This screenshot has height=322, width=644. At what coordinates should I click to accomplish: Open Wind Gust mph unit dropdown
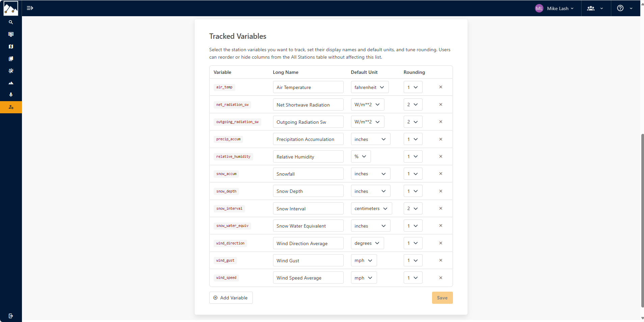click(x=364, y=260)
